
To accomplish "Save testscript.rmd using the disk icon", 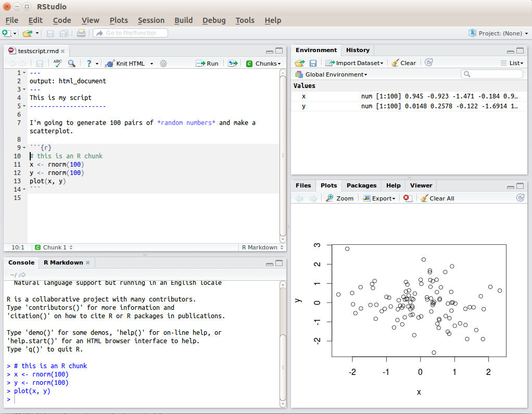I will point(39,63).
